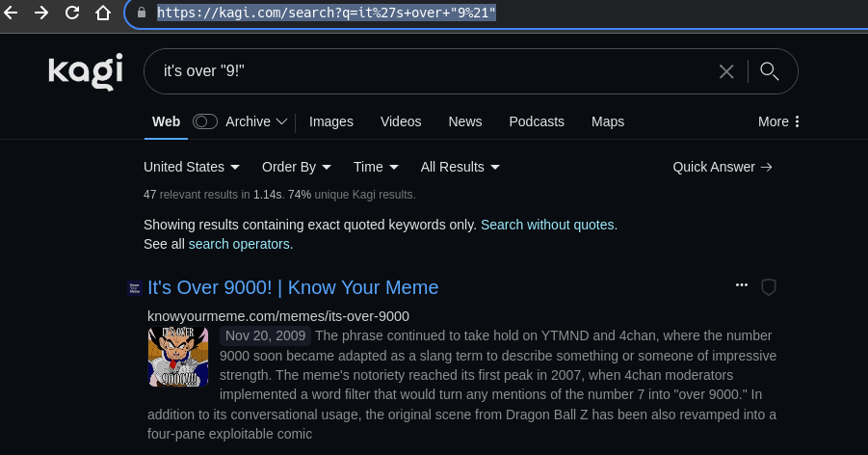Expand the Archive dropdown chevron
Image resolution: width=868 pixels, height=455 pixels.
point(281,121)
